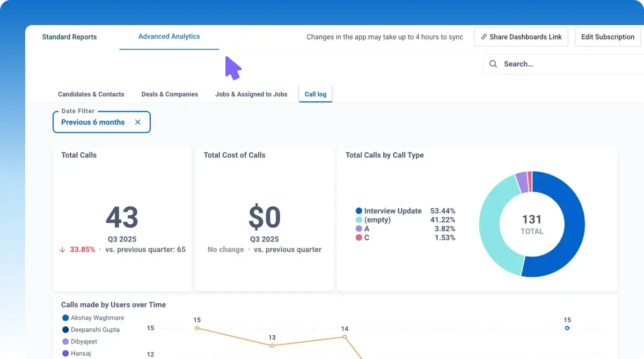This screenshot has width=644, height=359.
Task: Click Interview Update legend dot
Action: pos(358,211)
